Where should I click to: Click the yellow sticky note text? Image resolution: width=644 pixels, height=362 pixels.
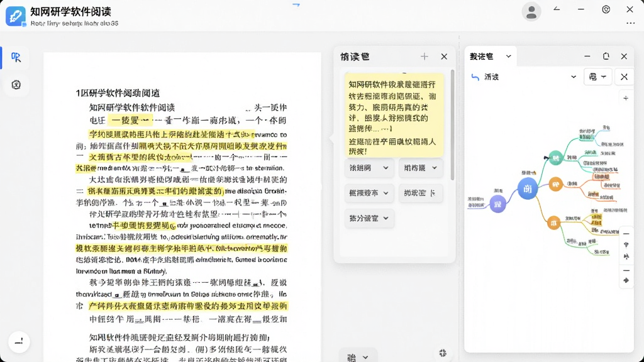[x=392, y=117]
